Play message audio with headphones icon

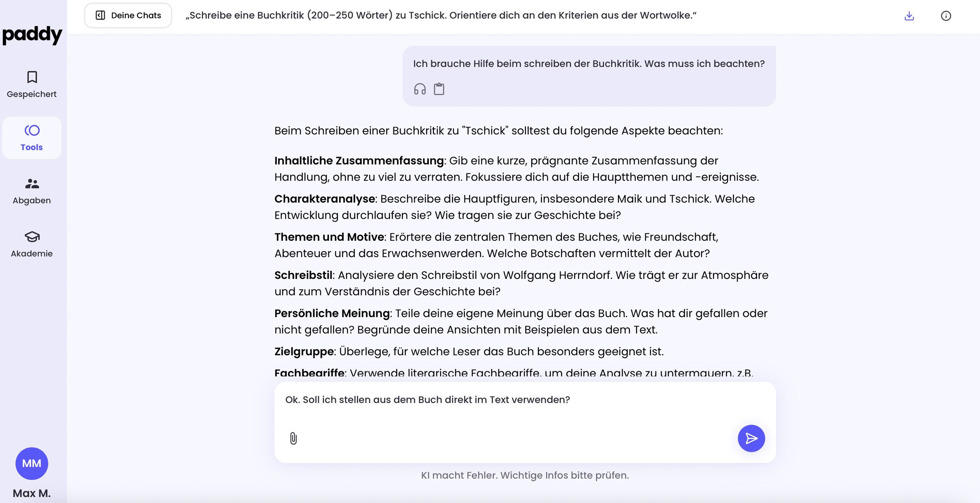pos(420,89)
